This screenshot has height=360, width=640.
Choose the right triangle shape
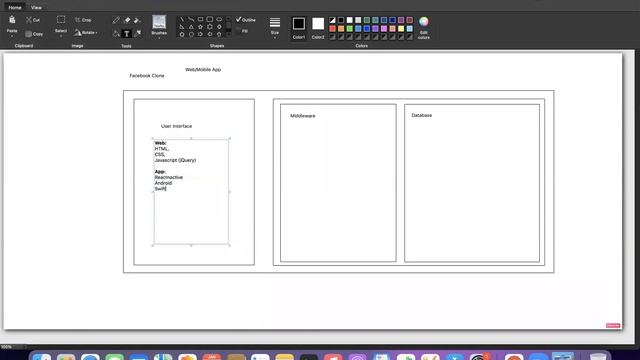click(182, 27)
